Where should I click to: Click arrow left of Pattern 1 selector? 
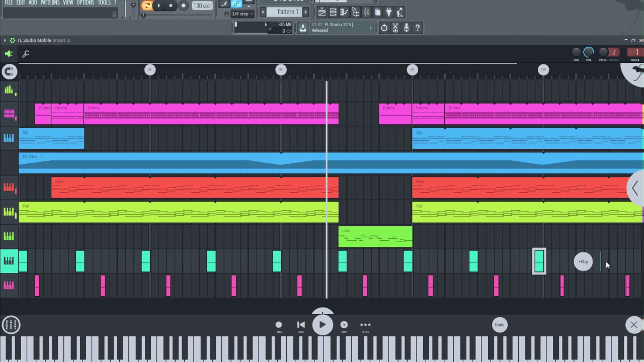pyautogui.click(x=263, y=12)
